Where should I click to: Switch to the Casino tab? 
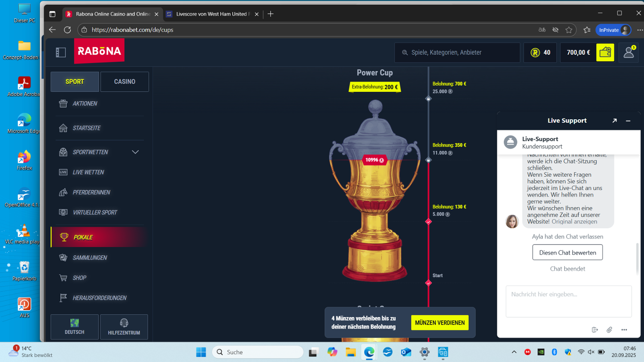point(125,81)
